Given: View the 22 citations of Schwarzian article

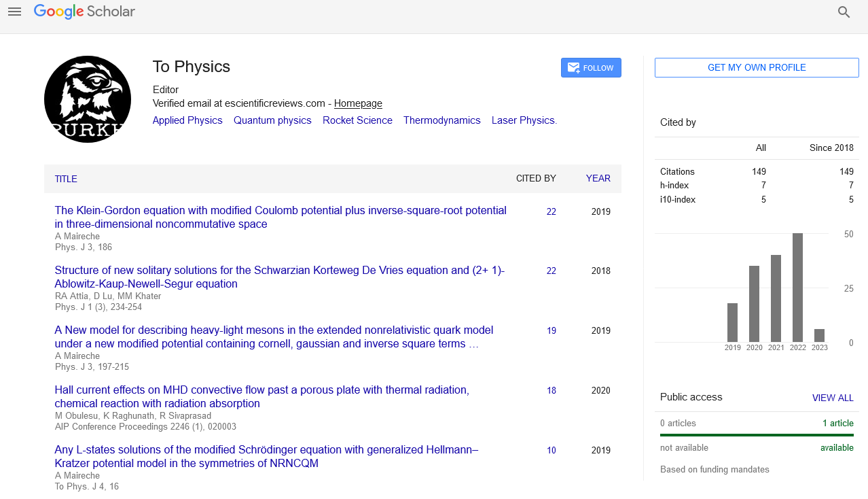Looking at the screenshot, I should [551, 271].
